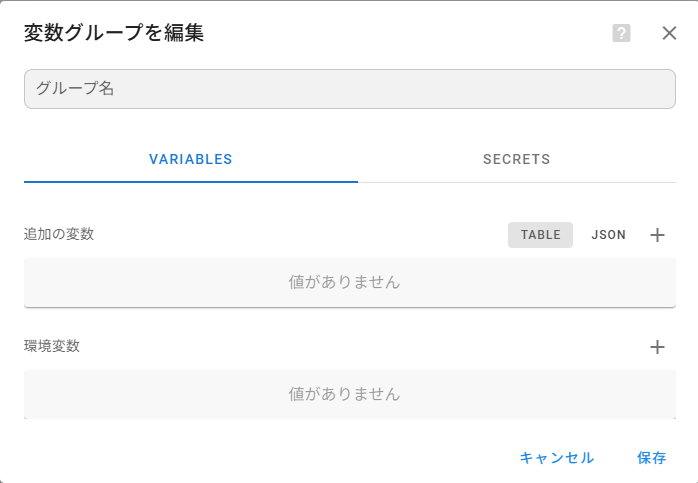698x483 pixels.
Task: Add a new 環境変数 entry
Action: [657, 347]
